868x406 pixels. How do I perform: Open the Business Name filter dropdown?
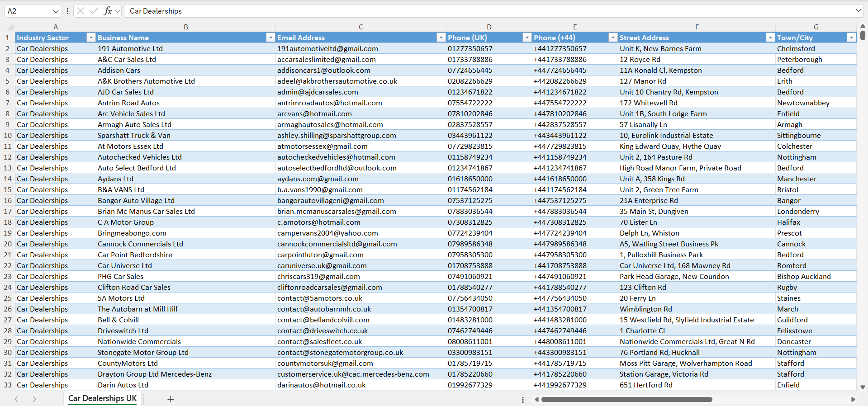(270, 38)
